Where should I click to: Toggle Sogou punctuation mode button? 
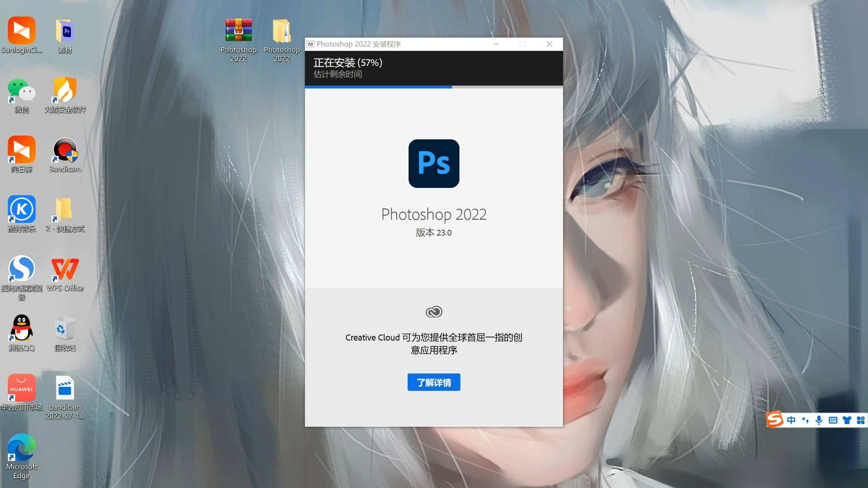[x=805, y=420]
